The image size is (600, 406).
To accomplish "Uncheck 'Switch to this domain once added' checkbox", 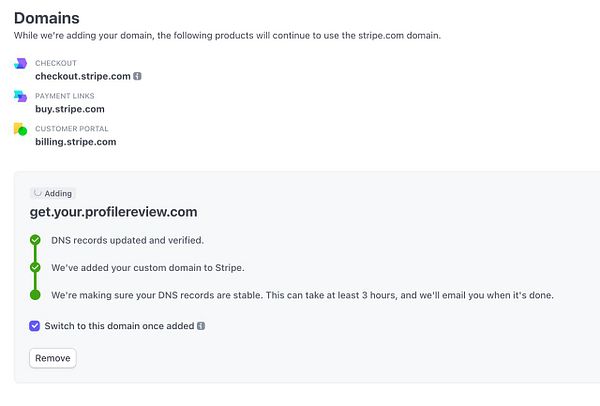I will 35,326.
